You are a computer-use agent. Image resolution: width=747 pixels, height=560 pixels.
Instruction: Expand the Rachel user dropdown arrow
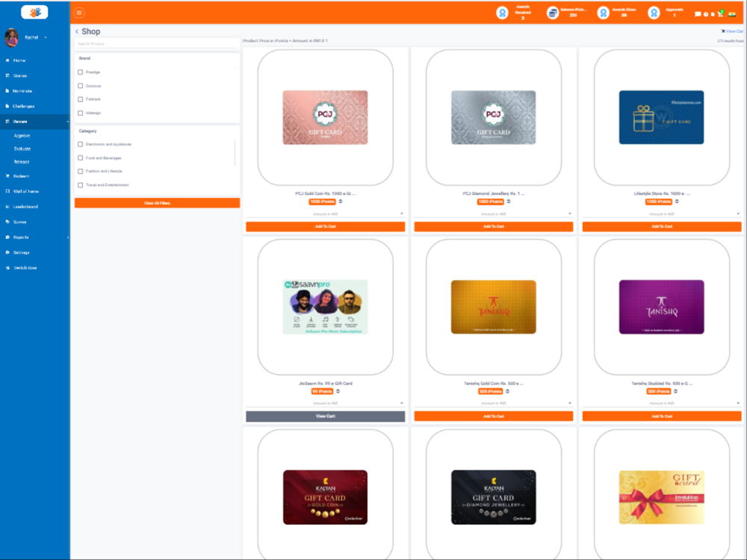click(46, 37)
